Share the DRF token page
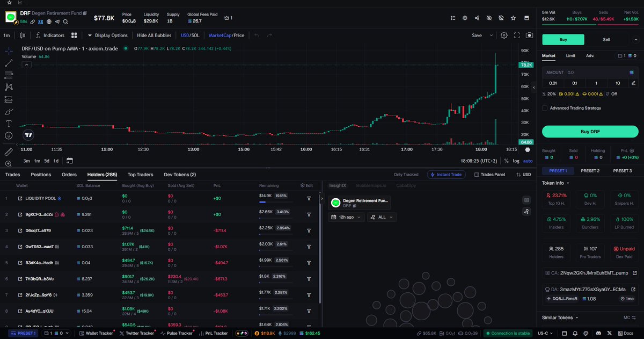The image size is (644, 339). 477,18
